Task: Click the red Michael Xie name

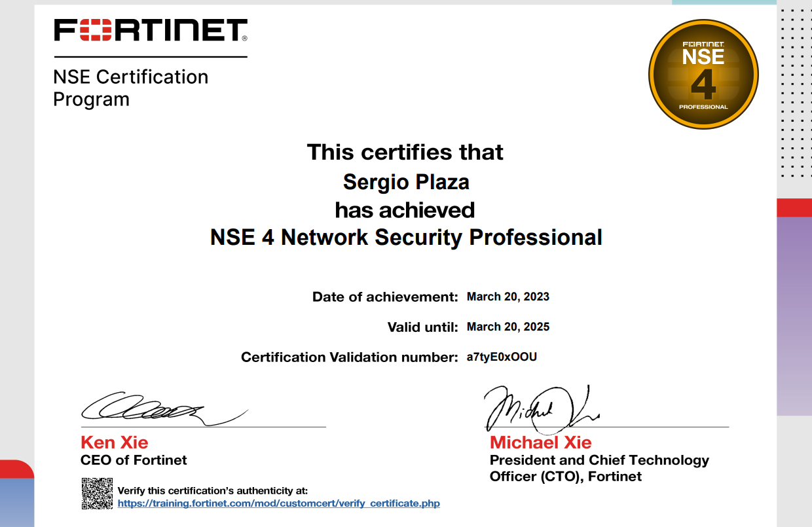Action: click(540, 443)
